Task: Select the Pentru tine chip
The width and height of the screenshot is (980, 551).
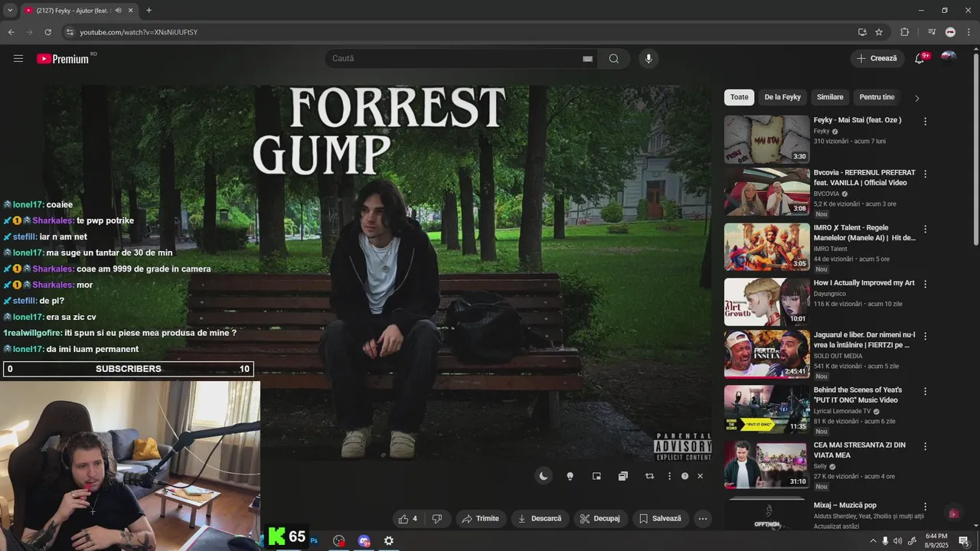Action: pos(877,97)
